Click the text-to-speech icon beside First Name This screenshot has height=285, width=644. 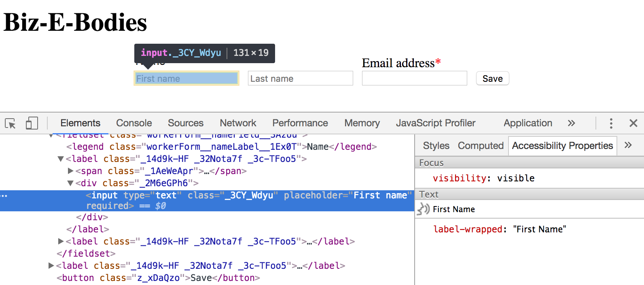coord(423,209)
